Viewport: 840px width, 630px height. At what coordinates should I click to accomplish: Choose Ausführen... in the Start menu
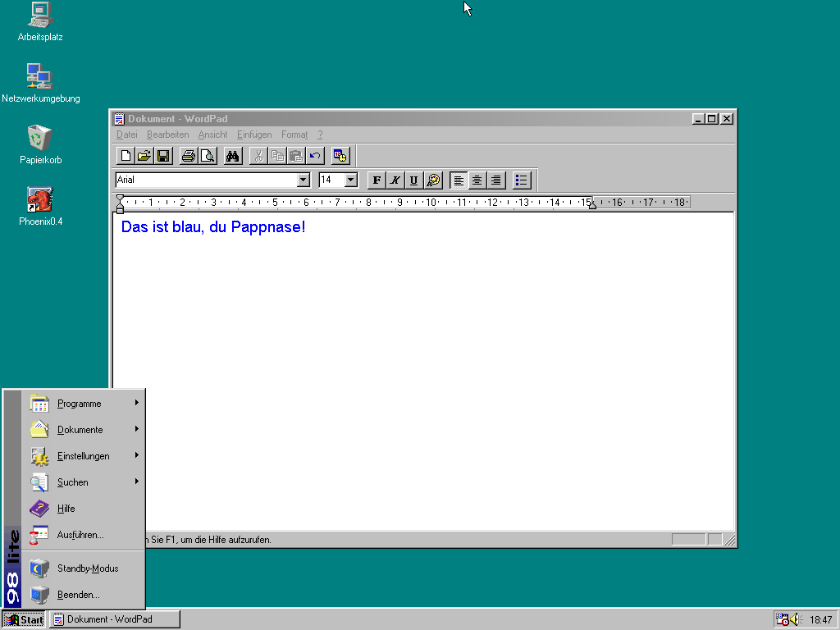pyautogui.click(x=83, y=535)
